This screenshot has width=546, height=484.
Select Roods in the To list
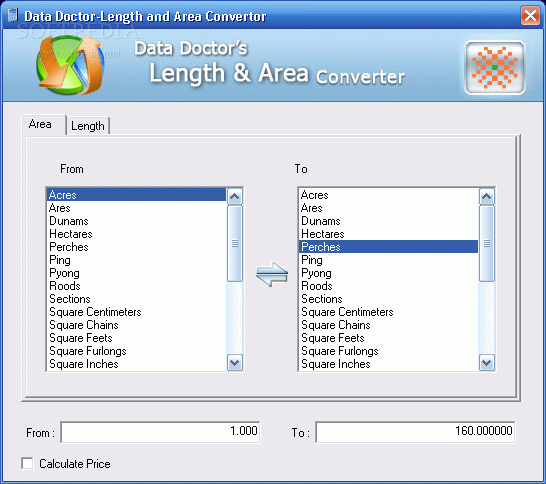click(389, 286)
